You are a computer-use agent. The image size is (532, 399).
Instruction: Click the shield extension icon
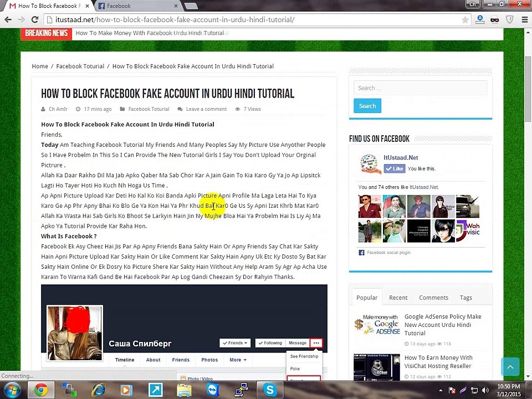509,20
